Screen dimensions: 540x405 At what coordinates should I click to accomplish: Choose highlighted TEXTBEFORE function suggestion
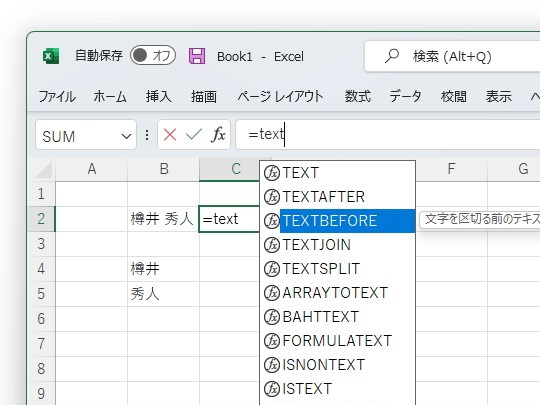(x=338, y=221)
